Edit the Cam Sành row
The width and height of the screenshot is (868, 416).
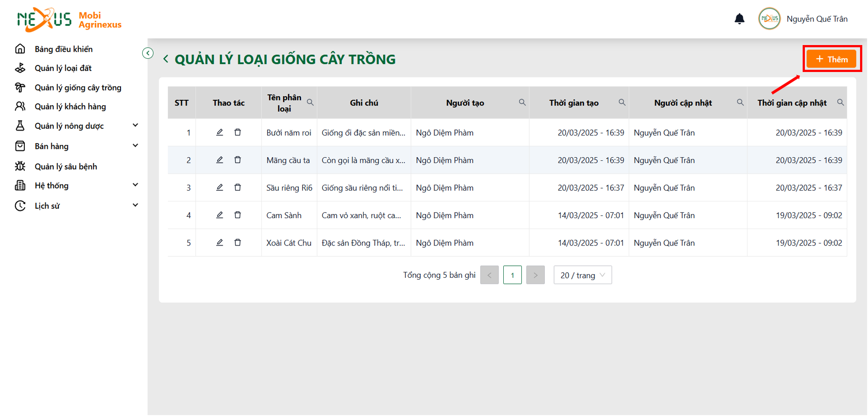[x=219, y=215]
